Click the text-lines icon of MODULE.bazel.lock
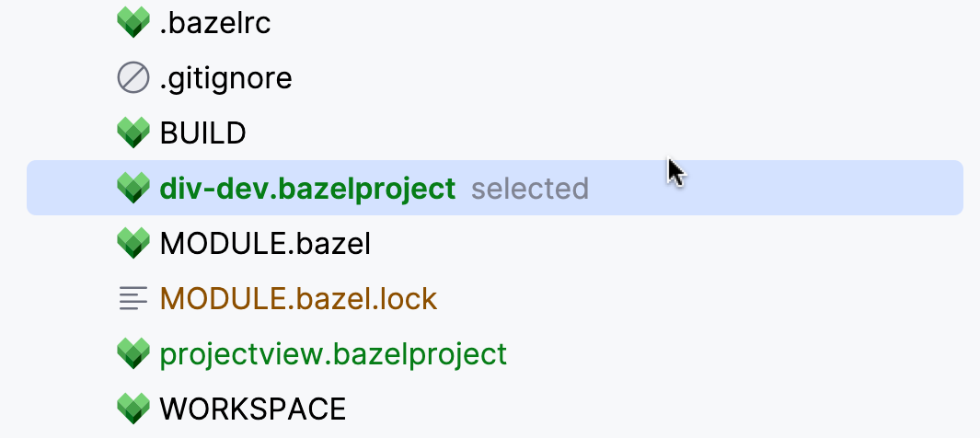The height and width of the screenshot is (438, 980). pyautogui.click(x=133, y=298)
